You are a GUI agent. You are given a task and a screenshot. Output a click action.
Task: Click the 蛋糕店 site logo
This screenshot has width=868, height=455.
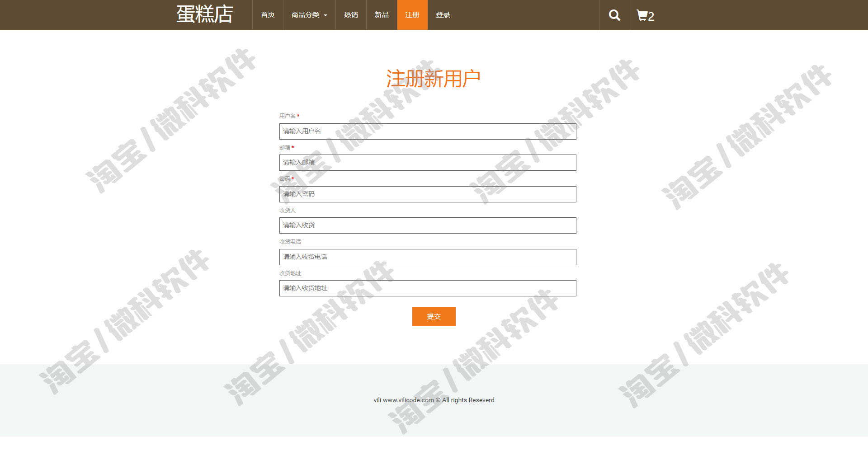coord(204,14)
